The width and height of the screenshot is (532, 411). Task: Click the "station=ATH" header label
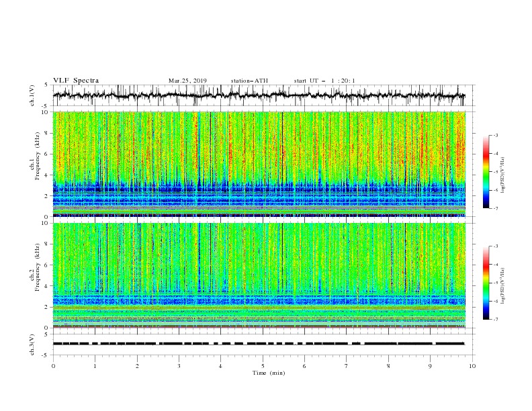coord(249,81)
